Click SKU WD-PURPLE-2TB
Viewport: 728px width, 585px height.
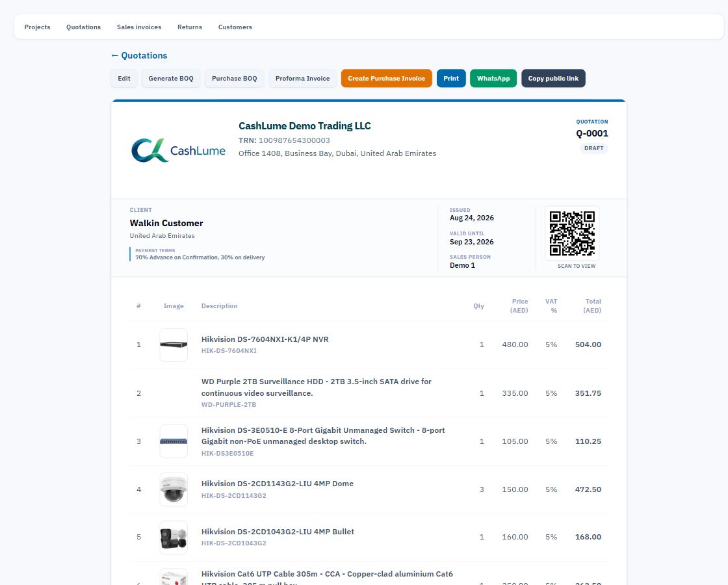[x=228, y=404]
